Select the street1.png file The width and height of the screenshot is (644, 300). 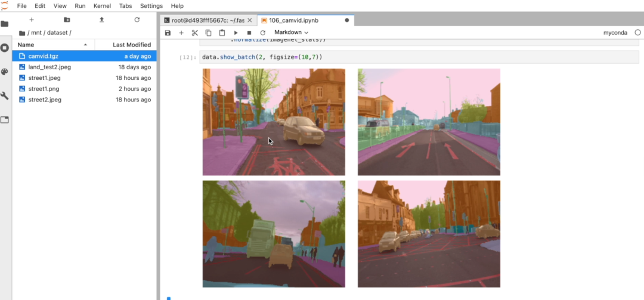(x=44, y=89)
